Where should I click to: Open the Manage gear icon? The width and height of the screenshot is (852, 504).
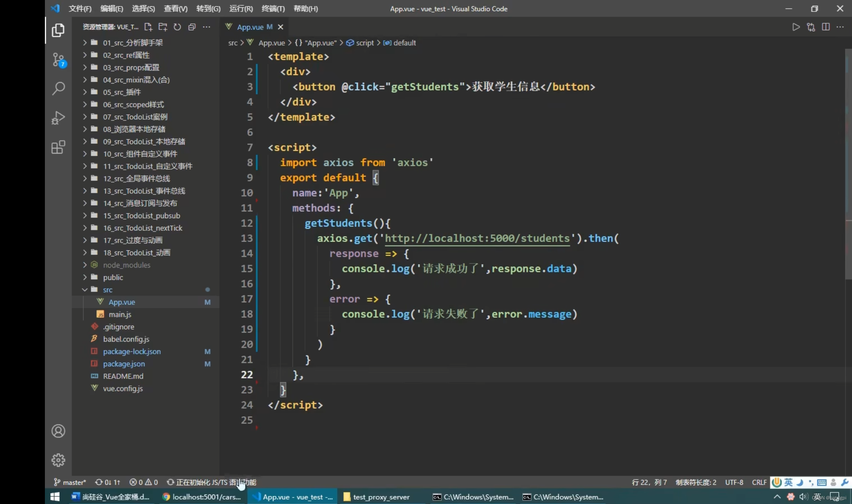pos(58,460)
